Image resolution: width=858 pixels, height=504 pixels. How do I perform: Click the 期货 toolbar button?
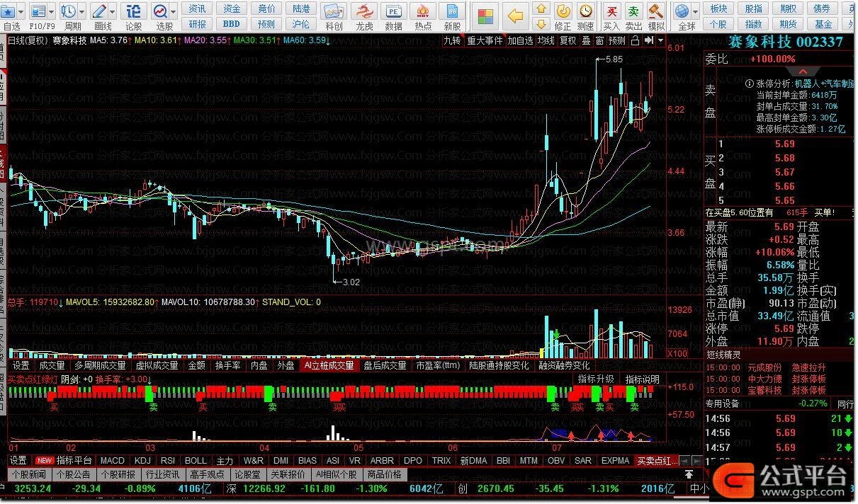788,24
